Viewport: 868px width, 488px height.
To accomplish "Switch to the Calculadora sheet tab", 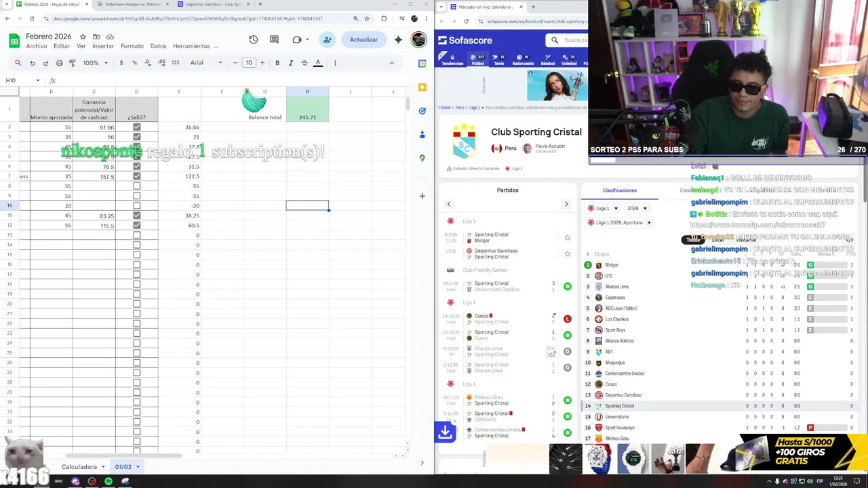I will tap(79, 466).
